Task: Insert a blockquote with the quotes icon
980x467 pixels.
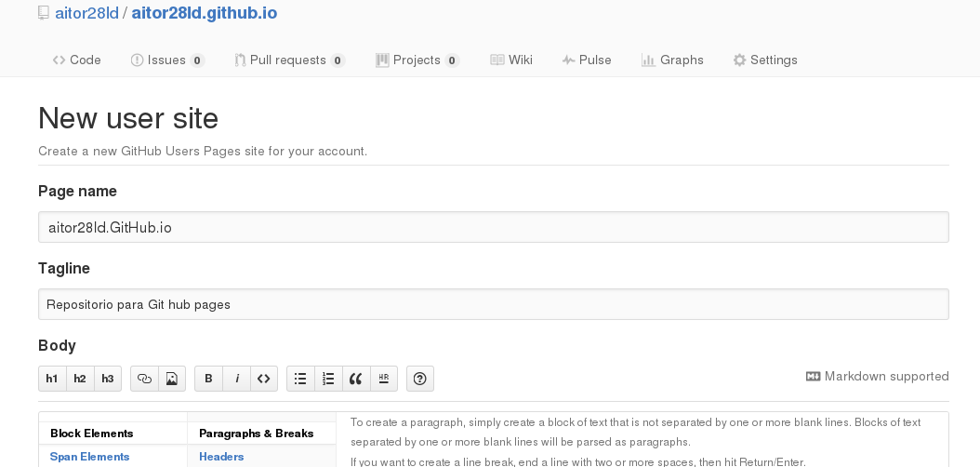Action: (356, 379)
